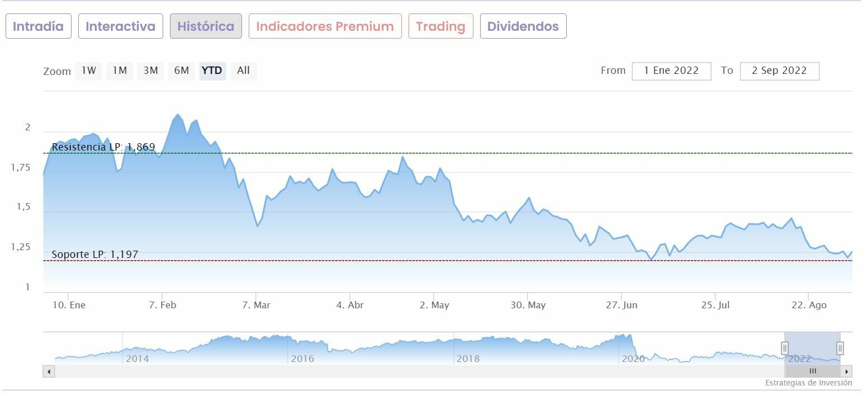The height and width of the screenshot is (395, 868).
Task: Click the left navigator range handle
Action: click(x=785, y=348)
